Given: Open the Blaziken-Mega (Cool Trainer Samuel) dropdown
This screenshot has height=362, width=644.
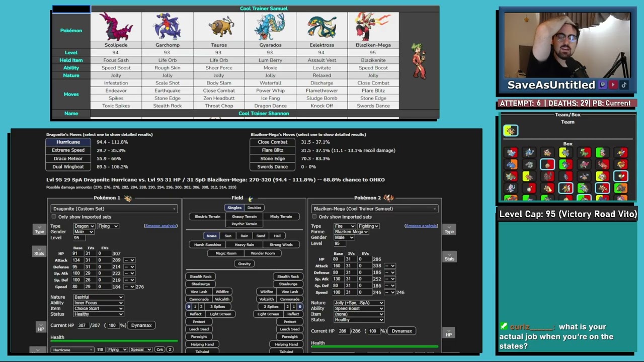Looking at the screenshot, I should tap(375, 209).
